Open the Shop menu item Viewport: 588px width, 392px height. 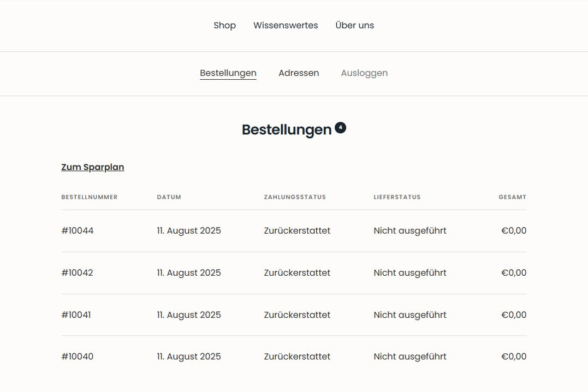coord(224,25)
